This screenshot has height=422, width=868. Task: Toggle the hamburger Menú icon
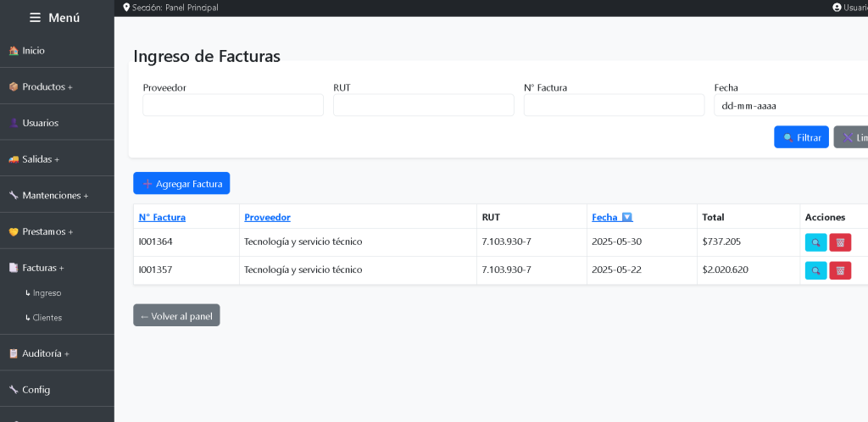(x=35, y=18)
